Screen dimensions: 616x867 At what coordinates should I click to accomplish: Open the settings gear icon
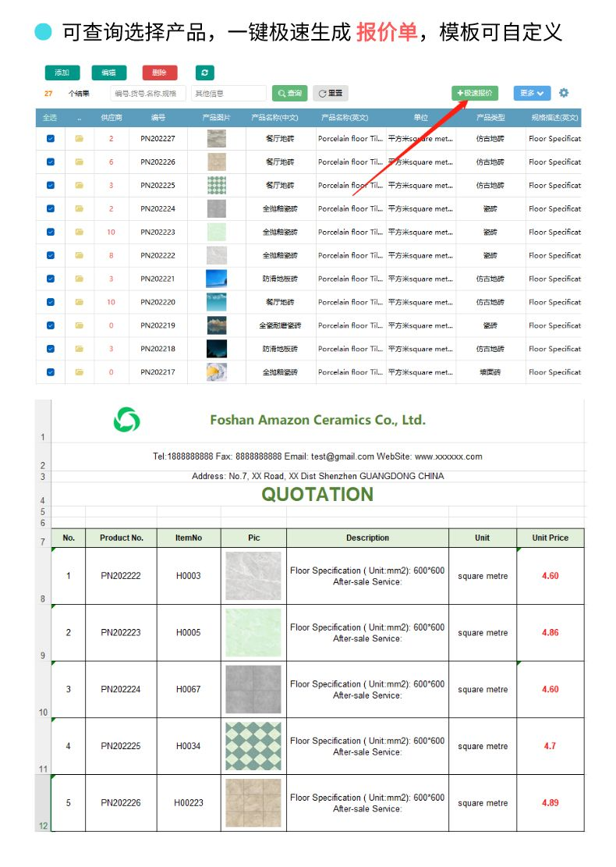point(564,93)
